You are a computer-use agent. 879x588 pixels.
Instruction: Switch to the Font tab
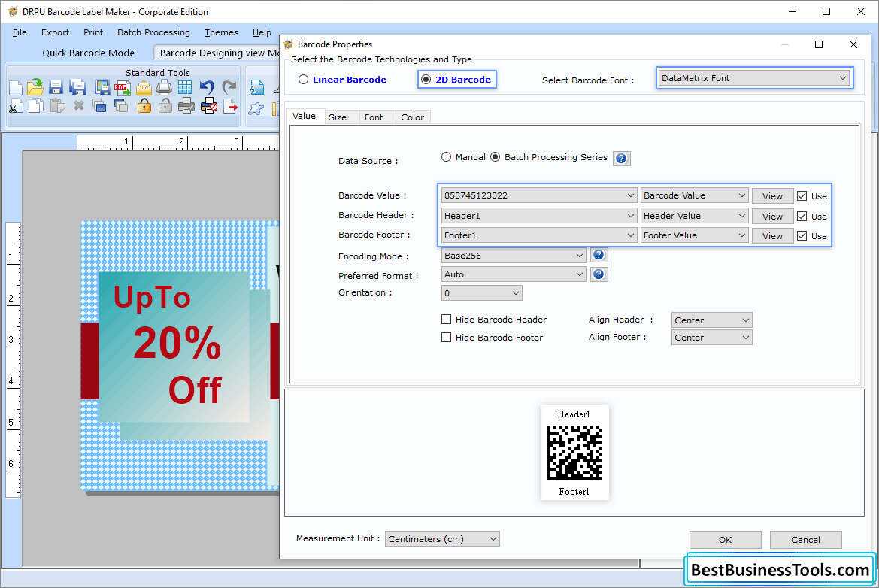(x=374, y=117)
